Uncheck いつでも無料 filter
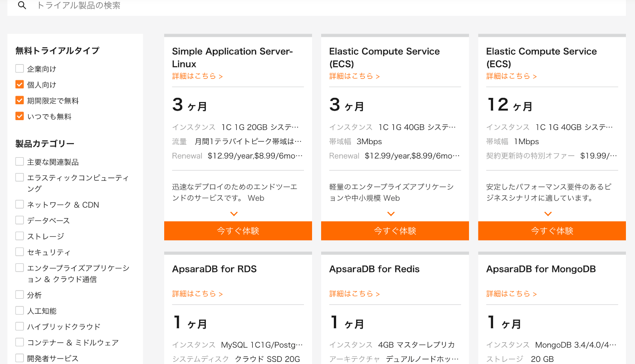This screenshot has height=364, width=635. tap(20, 116)
